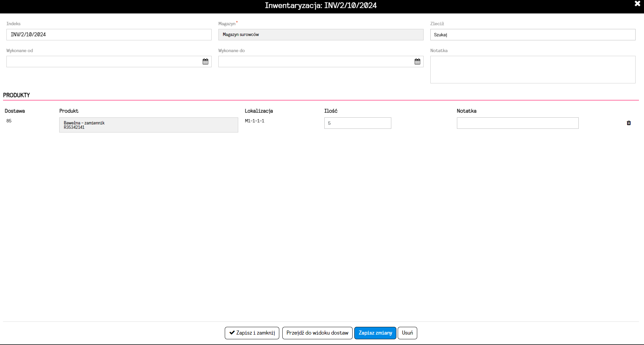
Task: Click the M1-1-1-1 location text
Action: (255, 121)
